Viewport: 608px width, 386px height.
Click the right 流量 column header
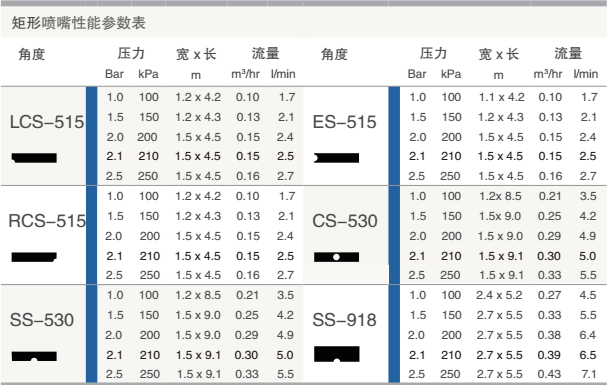point(568,54)
